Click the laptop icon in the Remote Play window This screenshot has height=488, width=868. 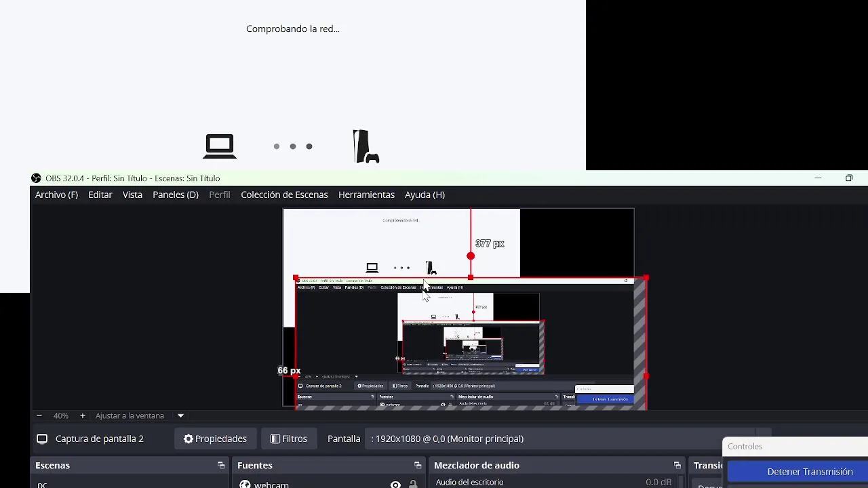coord(220,146)
